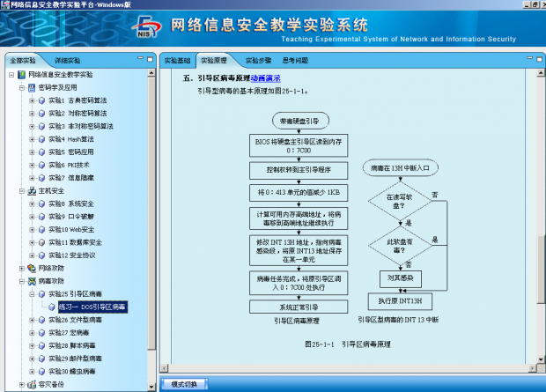Click the 病毒攻防 category icon
This screenshot has height=392, width=546.
pos(32,281)
